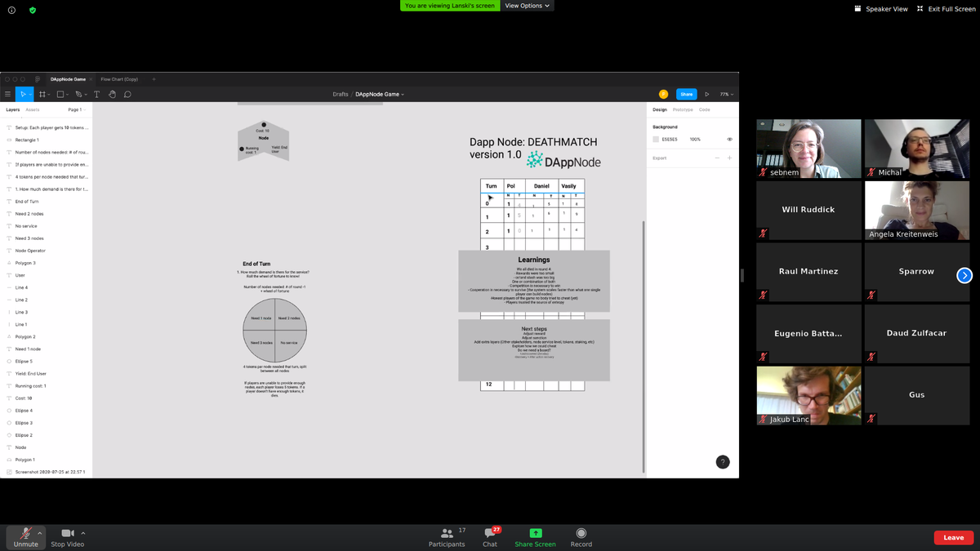Click the Drafts breadcrumb link
Screen dimensions: 980x551
coord(341,95)
